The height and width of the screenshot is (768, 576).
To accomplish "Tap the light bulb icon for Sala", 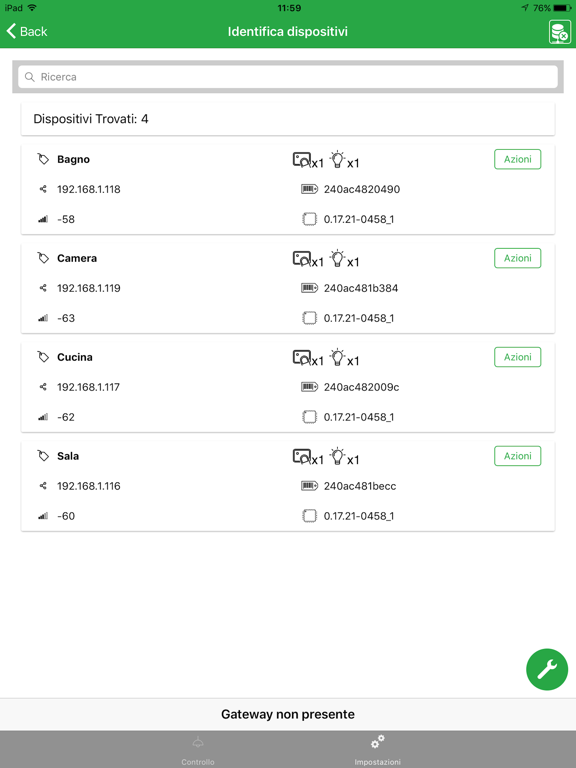I will [x=337, y=456].
